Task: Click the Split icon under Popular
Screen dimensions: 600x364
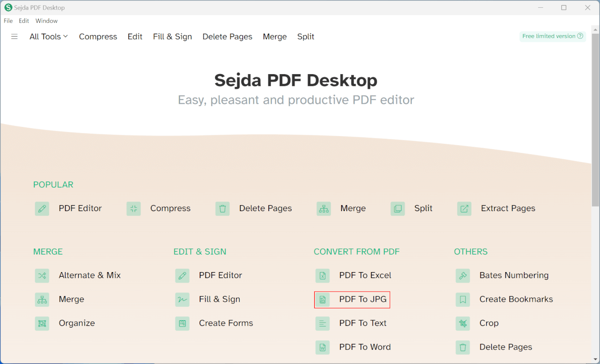Action: coord(398,209)
